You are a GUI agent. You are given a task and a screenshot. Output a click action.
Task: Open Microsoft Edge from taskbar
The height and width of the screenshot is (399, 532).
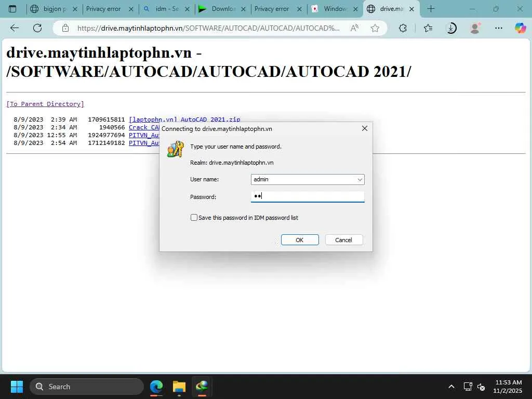click(156, 387)
